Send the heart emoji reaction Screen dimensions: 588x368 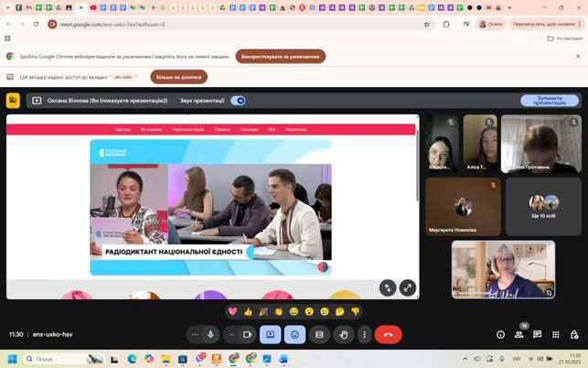232,312
